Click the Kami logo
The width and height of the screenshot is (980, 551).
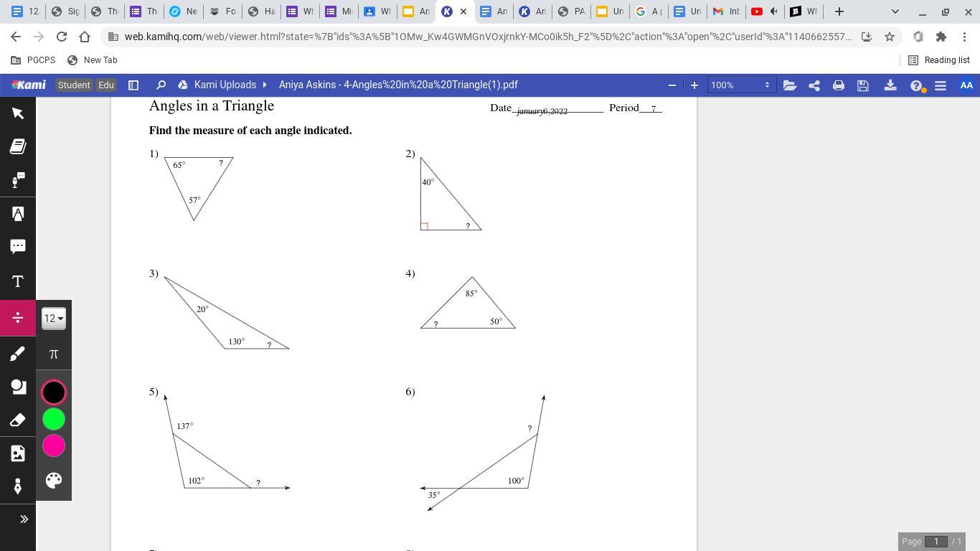[x=29, y=85]
